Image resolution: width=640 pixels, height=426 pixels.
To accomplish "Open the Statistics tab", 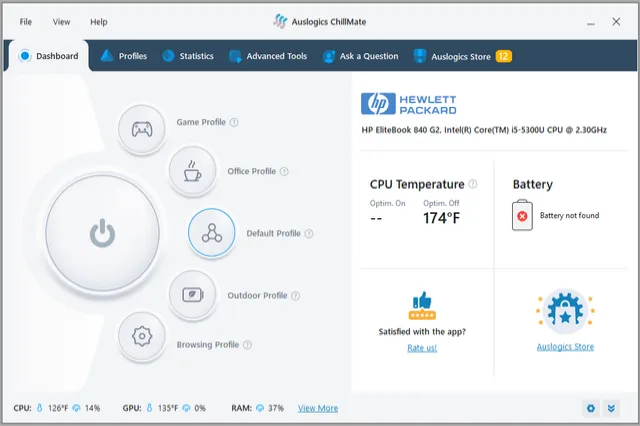I will (188, 56).
